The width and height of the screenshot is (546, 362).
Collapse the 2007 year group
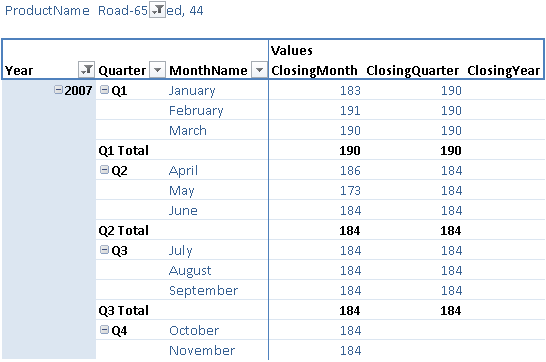[x=58, y=90]
